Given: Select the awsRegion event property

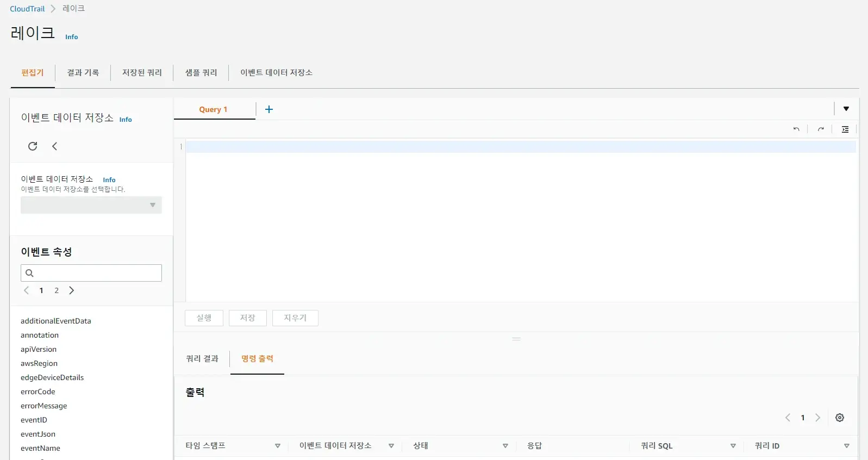Looking at the screenshot, I should [39, 363].
